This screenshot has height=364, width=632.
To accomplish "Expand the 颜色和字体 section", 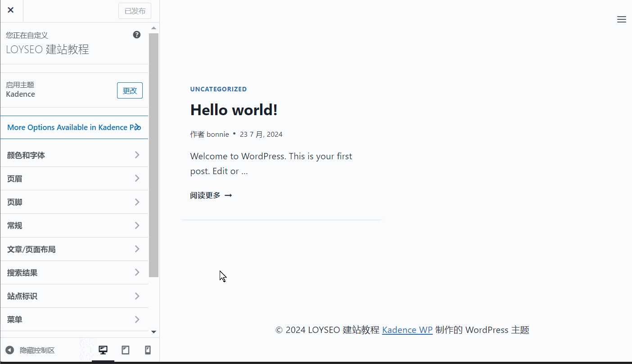I will [x=74, y=155].
